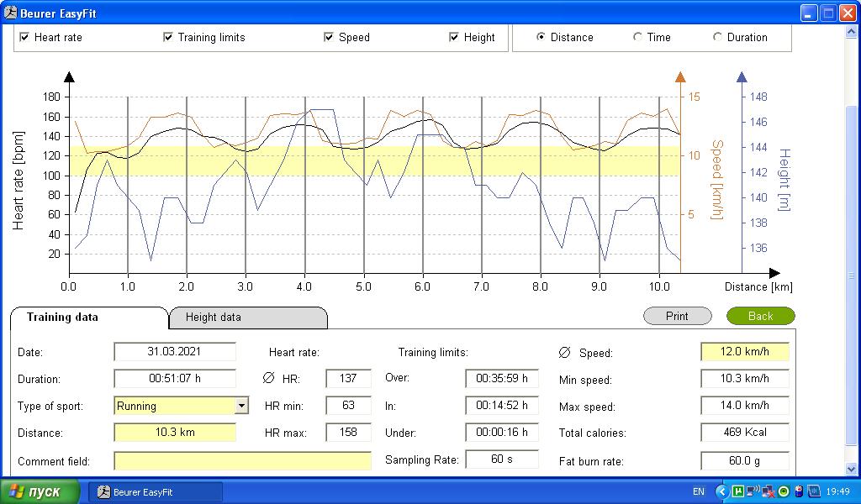861x504 pixels.
Task: Click the Beurer EasyFit taskbar button
Action: 156,492
